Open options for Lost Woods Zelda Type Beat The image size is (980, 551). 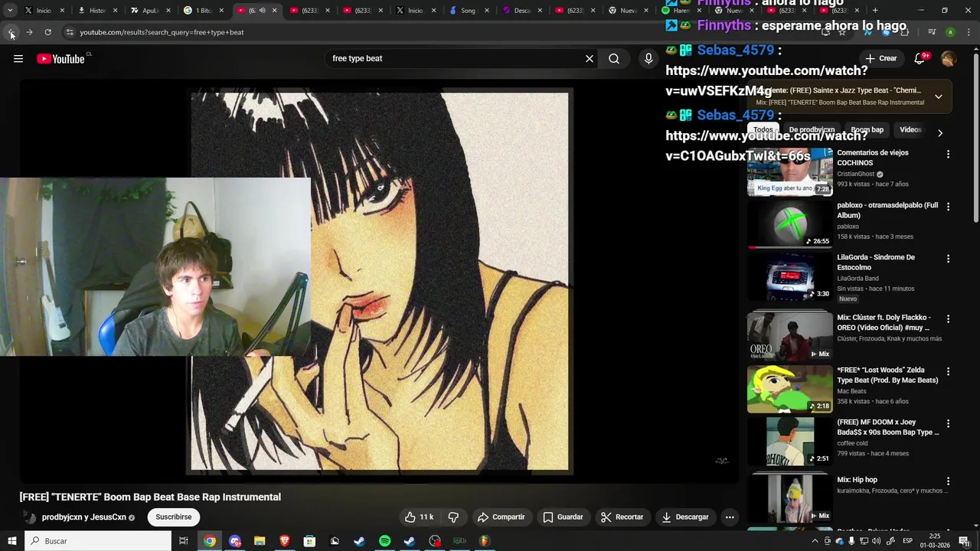948,371
